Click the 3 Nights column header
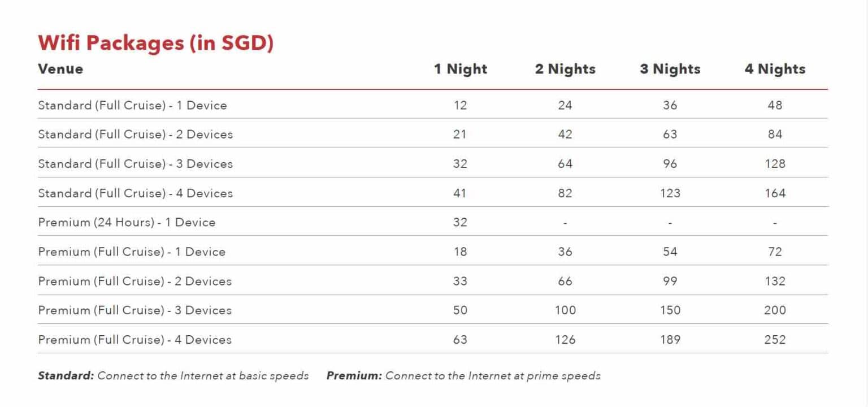Screen dimensions: 868x407 coord(670,69)
